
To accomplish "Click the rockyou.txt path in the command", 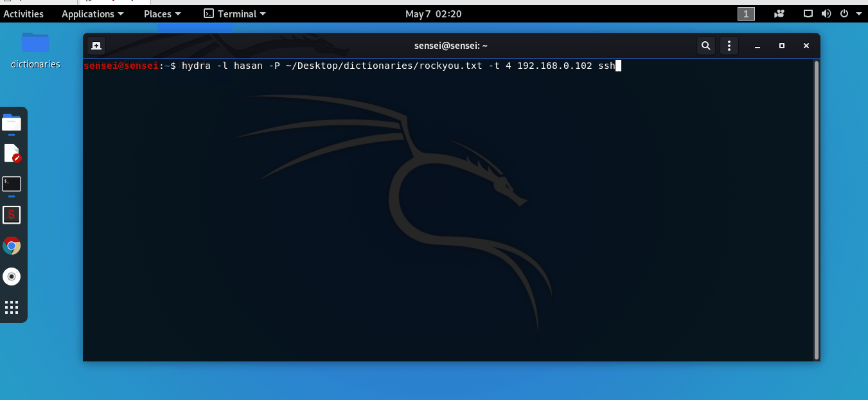I will [384, 66].
